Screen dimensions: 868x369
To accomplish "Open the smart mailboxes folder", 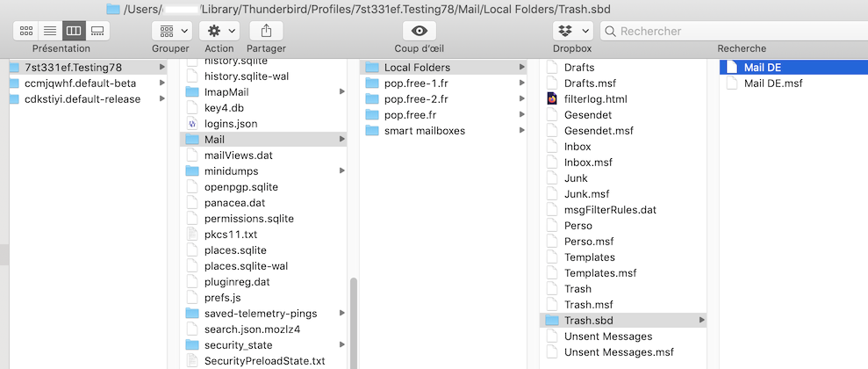I will point(424,131).
